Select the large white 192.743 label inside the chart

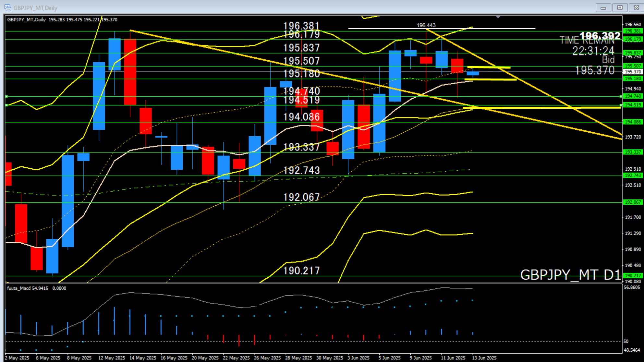(301, 170)
